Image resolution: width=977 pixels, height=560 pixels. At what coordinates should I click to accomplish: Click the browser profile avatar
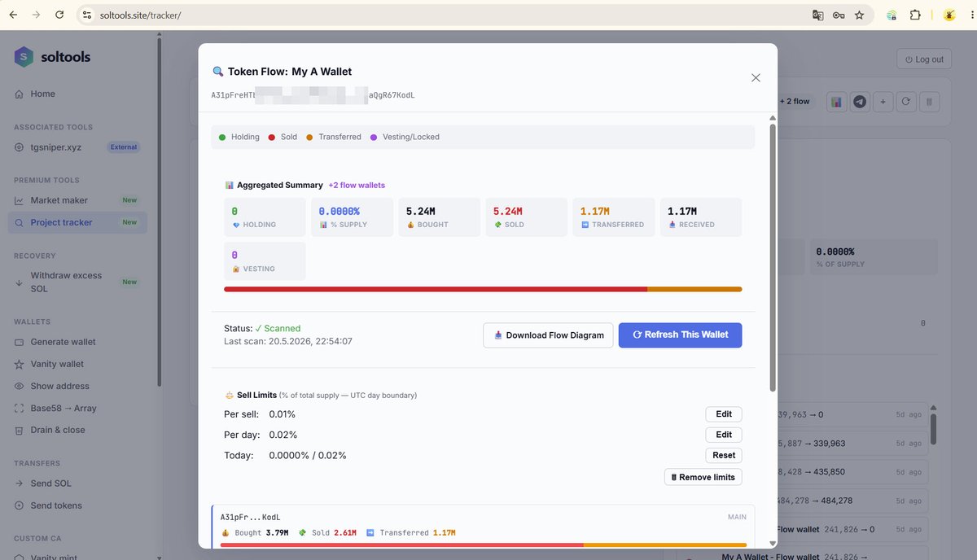click(x=949, y=15)
